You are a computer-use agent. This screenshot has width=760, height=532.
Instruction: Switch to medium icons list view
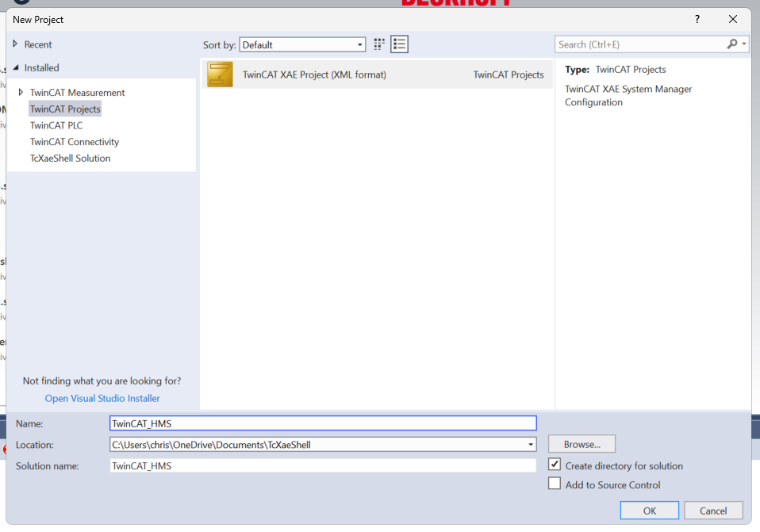399,44
